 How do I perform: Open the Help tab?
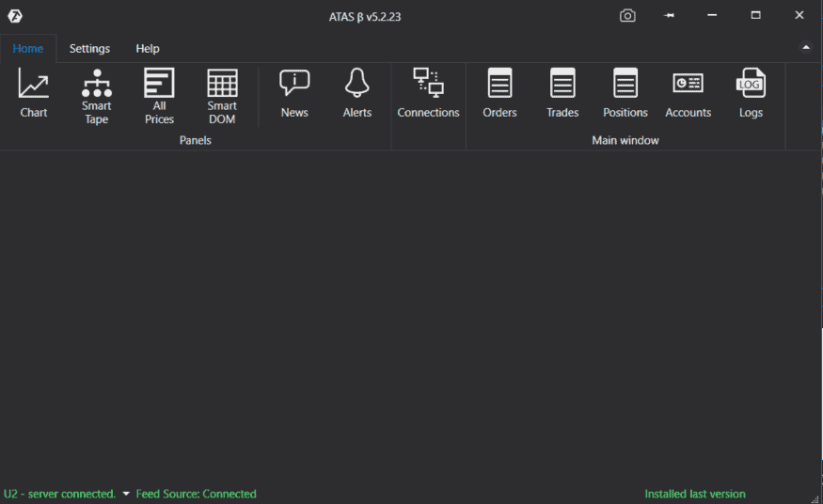point(148,48)
